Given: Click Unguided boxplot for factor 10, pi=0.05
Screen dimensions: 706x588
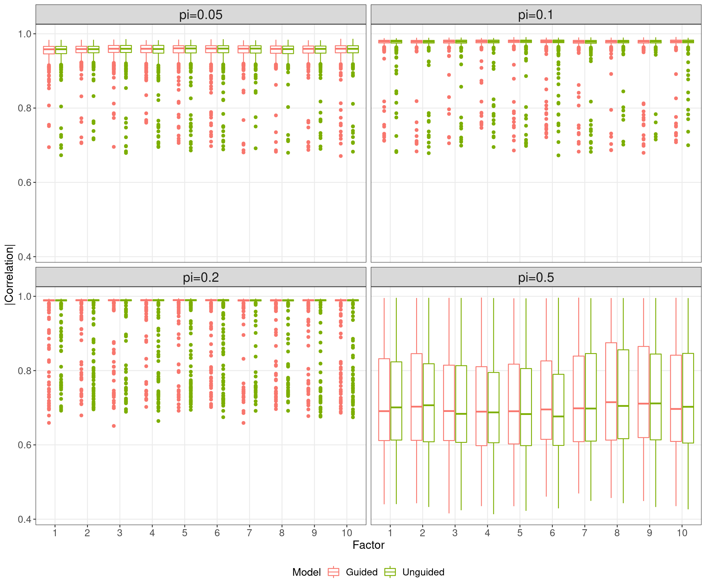Looking at the screenshot, I should pyautogui.click(x=353, y=49).
